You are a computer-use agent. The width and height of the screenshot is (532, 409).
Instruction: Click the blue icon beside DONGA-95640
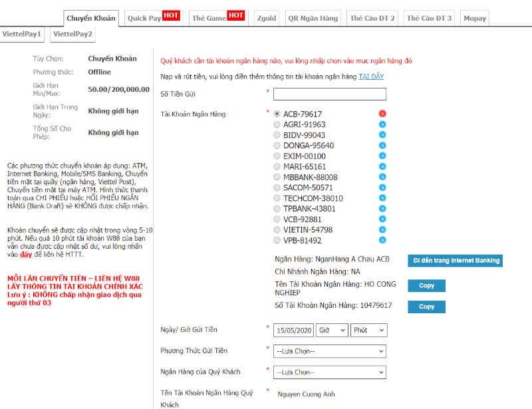pos(382,146)
